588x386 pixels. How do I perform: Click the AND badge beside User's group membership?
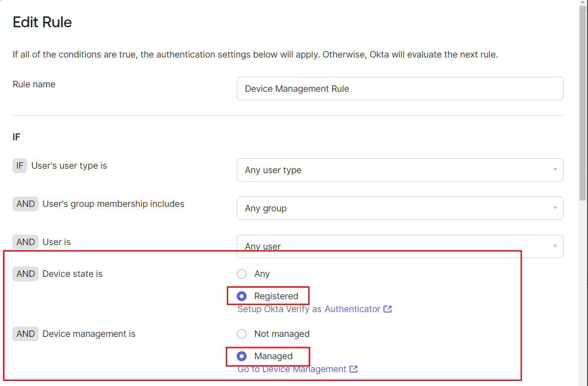(25, 204)
